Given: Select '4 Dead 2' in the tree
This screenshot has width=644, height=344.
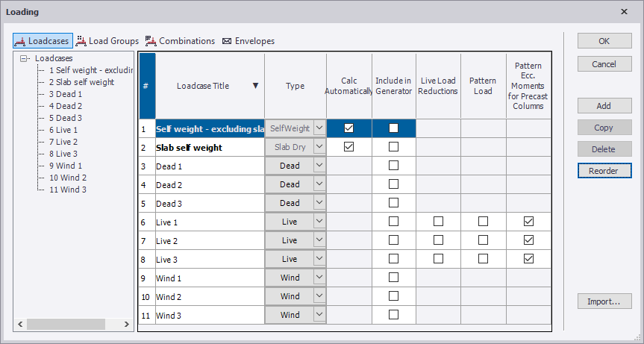Looking at the screenshot, I should point(66,106).
